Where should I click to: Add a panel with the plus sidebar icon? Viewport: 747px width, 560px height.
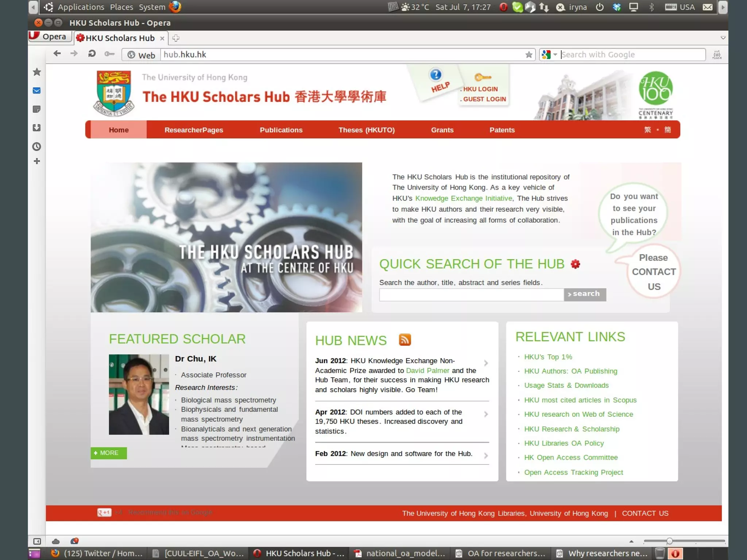coord(37,161)
